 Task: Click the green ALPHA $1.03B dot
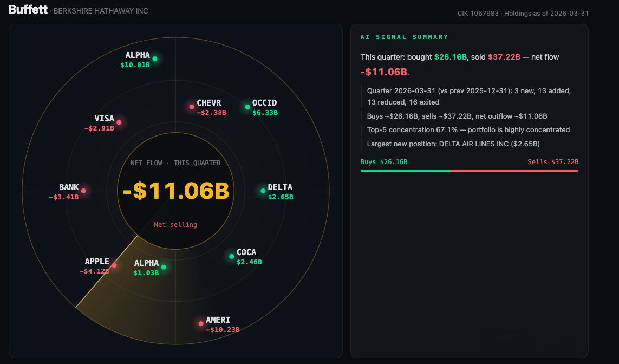click(164, 267)
